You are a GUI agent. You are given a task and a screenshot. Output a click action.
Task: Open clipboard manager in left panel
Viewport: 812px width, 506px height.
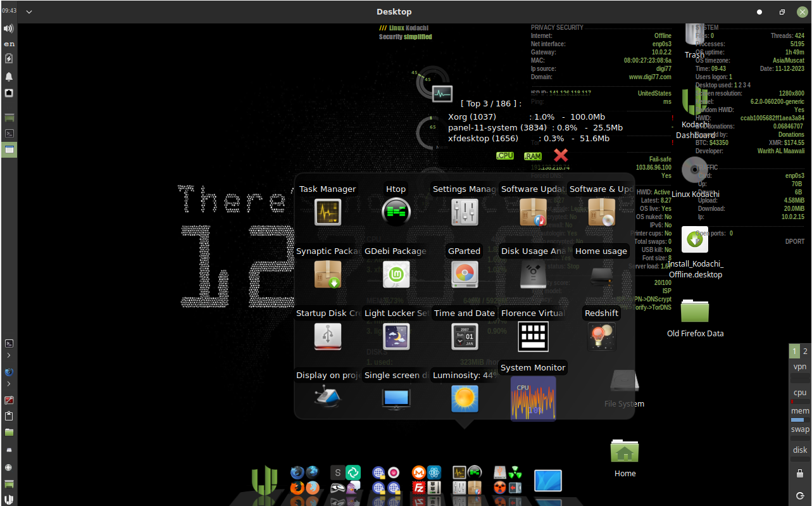pos(9,416)
